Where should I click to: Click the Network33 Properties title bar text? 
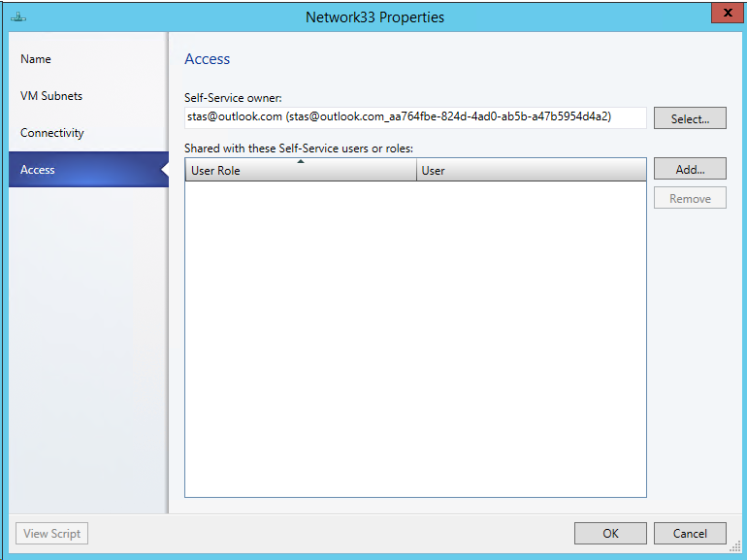(374, 17)
